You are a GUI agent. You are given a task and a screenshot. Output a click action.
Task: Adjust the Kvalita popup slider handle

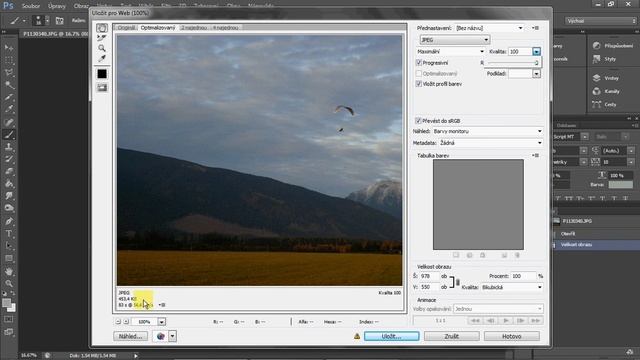click(x=536, y=63)
